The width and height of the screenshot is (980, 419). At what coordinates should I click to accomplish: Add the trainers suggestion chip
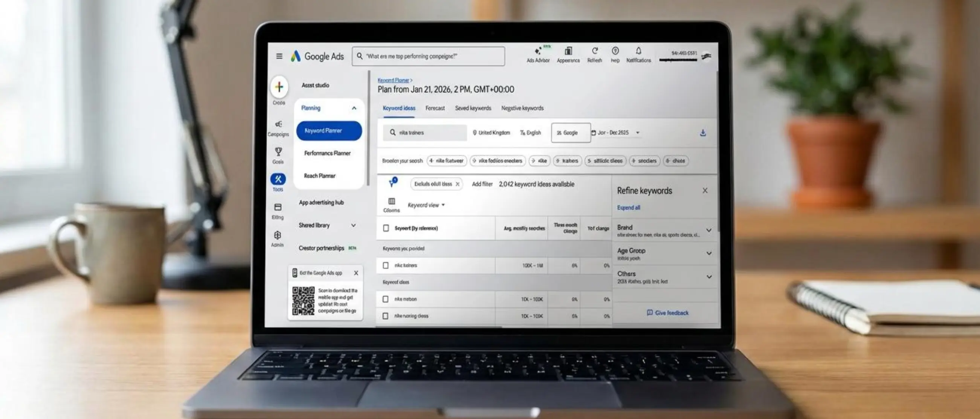coord(567,161)
